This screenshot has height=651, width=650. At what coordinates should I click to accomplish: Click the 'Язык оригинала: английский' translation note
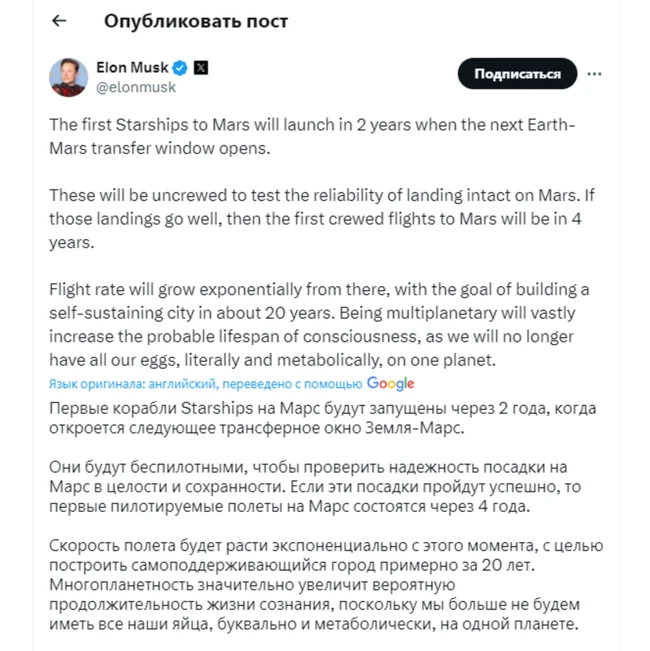point(205,384)
